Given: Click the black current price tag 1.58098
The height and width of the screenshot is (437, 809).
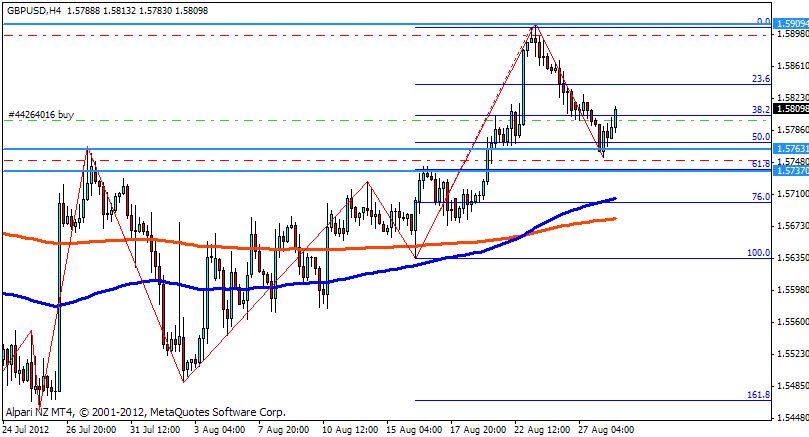Looking at the screenshot, I should 792,108.
